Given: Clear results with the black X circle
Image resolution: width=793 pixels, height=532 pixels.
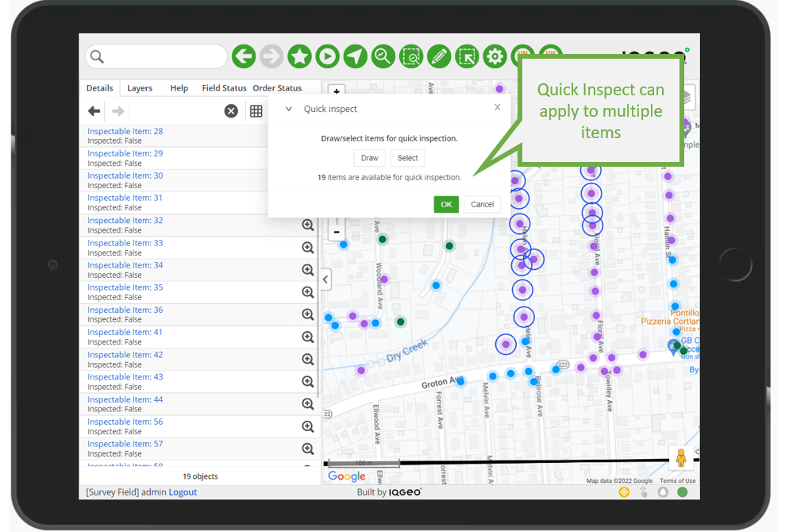Looking at the screenshot, I should 231,110.
